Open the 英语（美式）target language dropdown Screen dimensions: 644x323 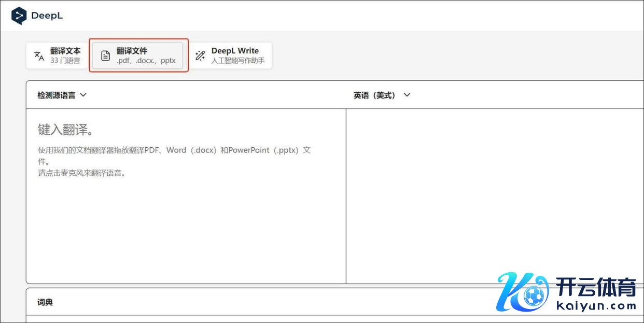click(374, 95)
